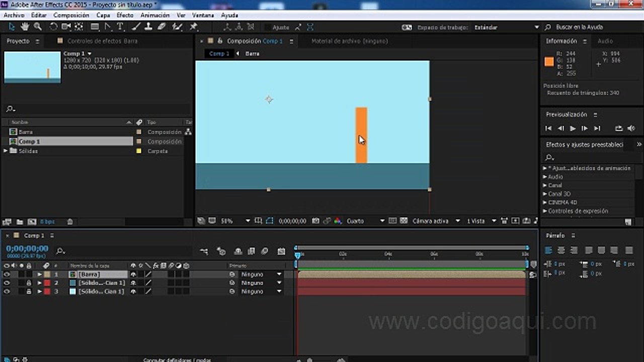This screenshot has width=644, height=362.
Task: Select the Unified Camera tool
Action: [x=66, y=27]
